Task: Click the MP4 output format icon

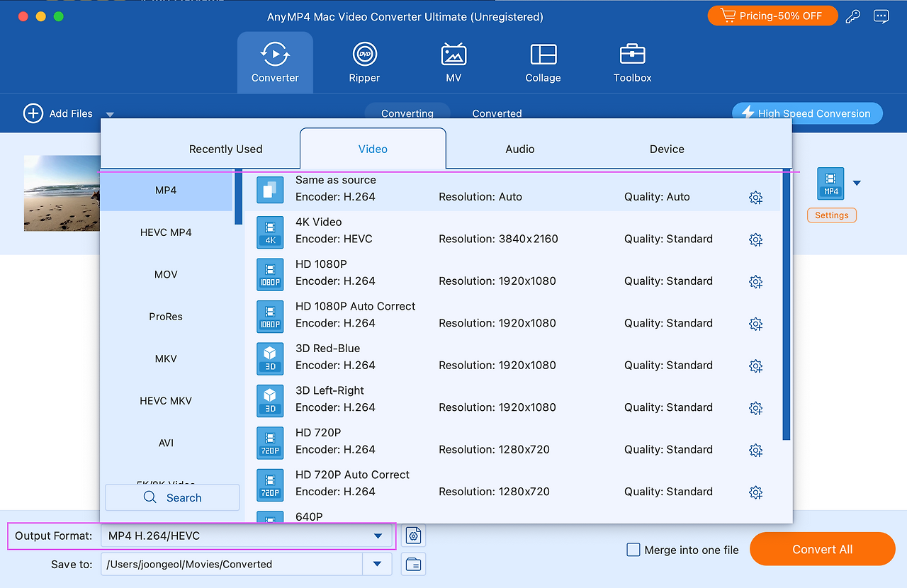Action: (830, 183)
